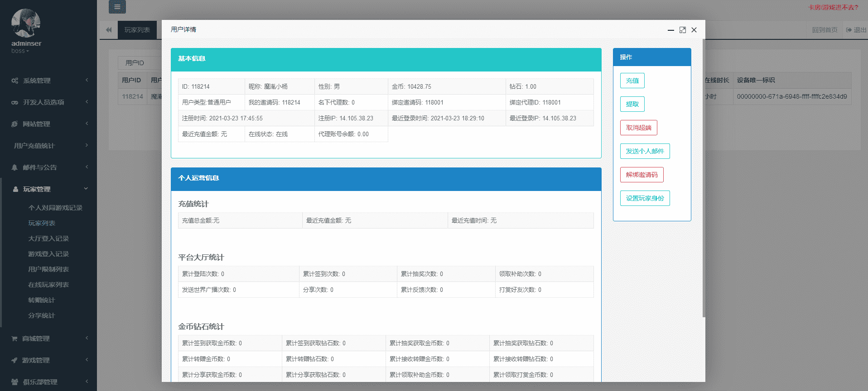Click the 游戏管理 rocket icon
The width and height of the screenshot is (868, 391).
click(14, 360)
